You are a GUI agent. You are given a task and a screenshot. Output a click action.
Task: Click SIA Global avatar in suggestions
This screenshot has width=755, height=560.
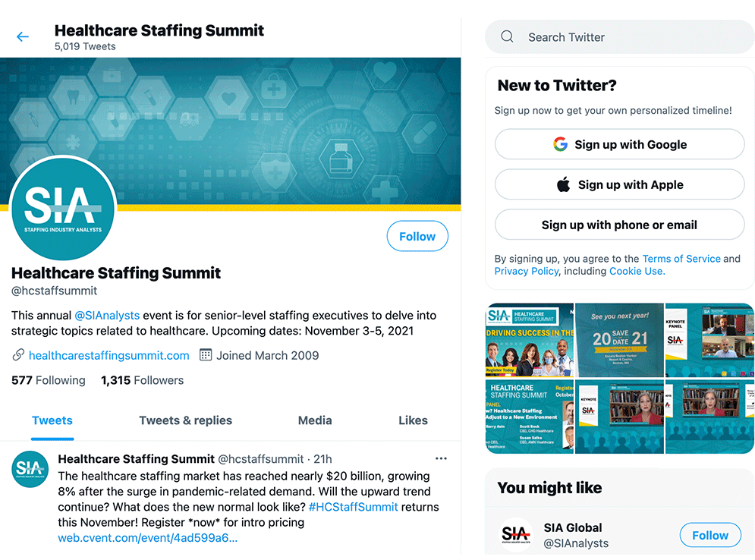point(517,535)
